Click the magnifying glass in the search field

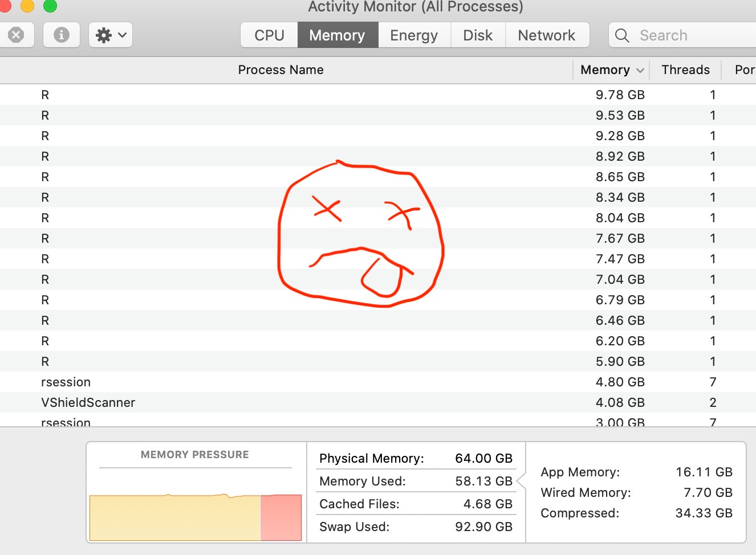click(x=621, y=35)
